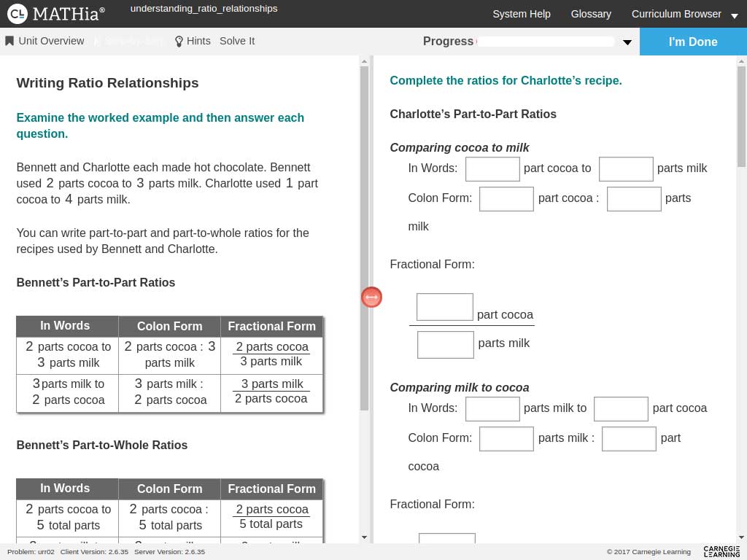Click the red panel divider handle
Viewport: 747px width, 560px height.
point(371,297)
